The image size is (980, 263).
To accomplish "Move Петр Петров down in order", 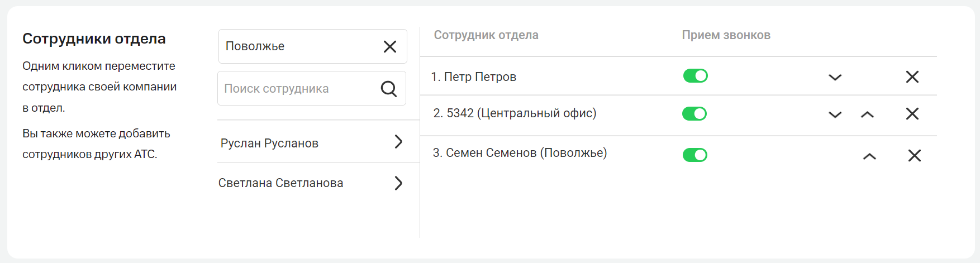I will pyautogui.click(x=835, y=78).
